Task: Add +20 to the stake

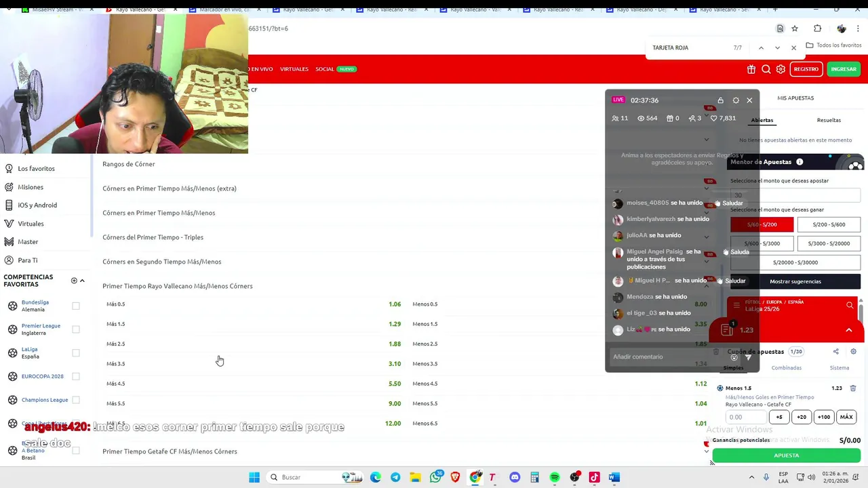Action: coord(802,418)
